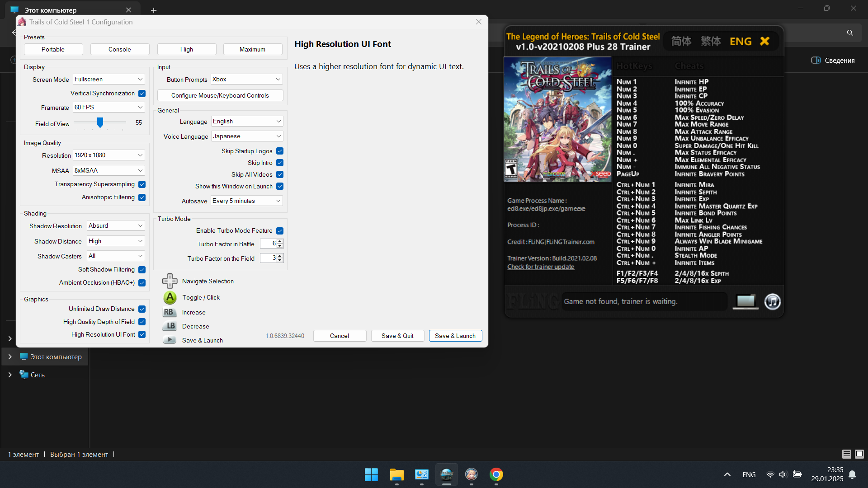Open Google Chrome from taskbar

click(x=496, y=474)
